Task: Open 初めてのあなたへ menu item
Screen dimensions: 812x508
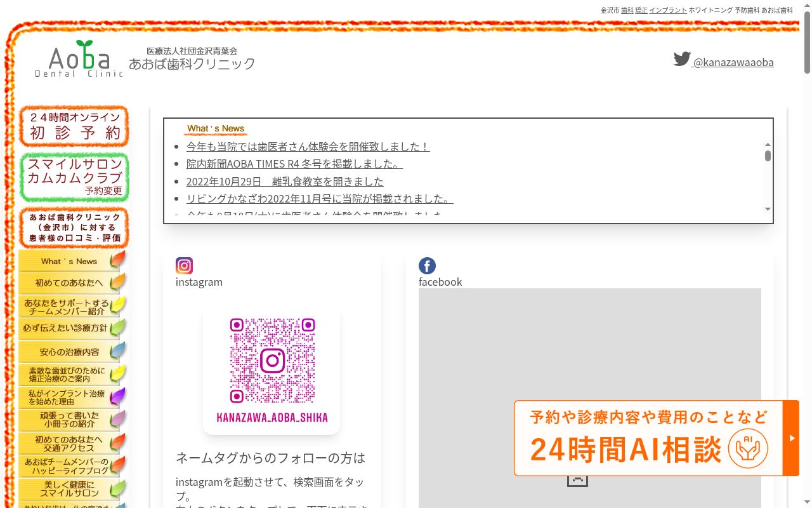Action: point(72,283)
